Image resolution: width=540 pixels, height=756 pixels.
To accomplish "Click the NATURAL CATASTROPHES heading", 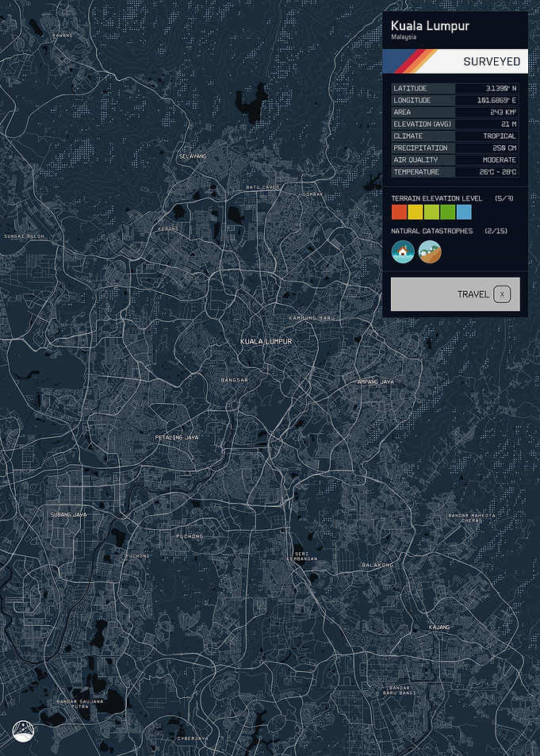I will 432,231.
